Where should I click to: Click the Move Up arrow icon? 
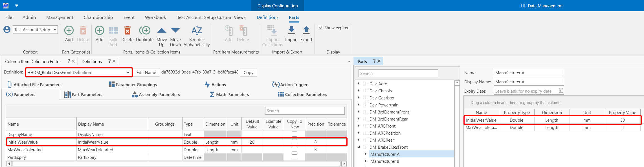[x=161, y=30]
